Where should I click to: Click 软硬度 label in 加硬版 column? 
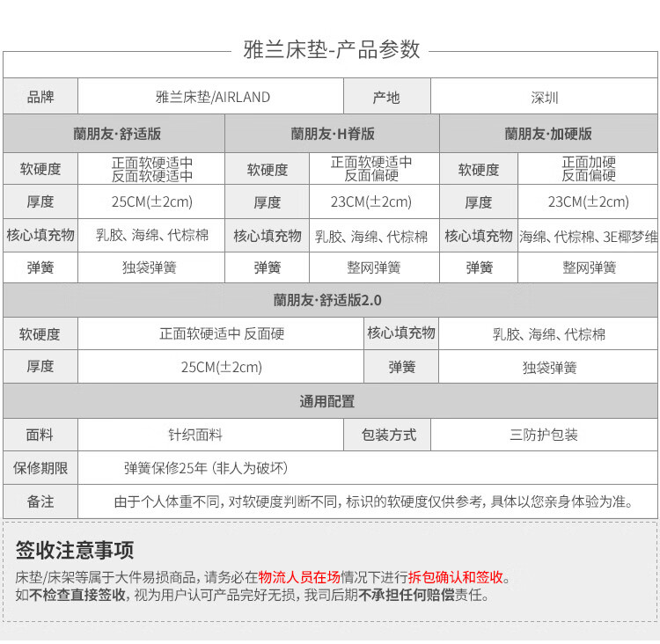point(479,170)
